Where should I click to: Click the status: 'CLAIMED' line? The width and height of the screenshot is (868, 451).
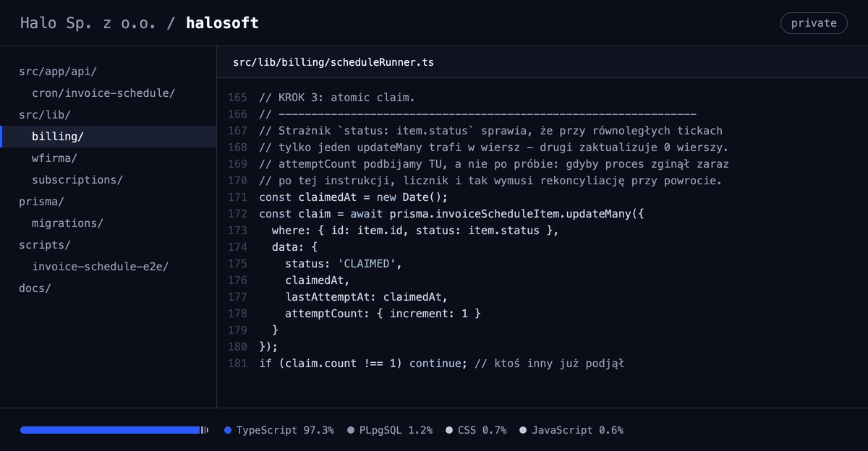(x=344, y=264)
